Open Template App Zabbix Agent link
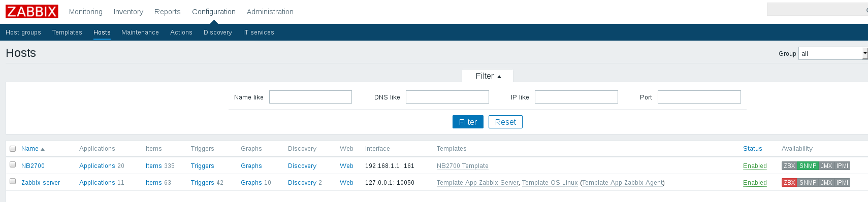The image size is (868, 202). click(x=623, y=183)
